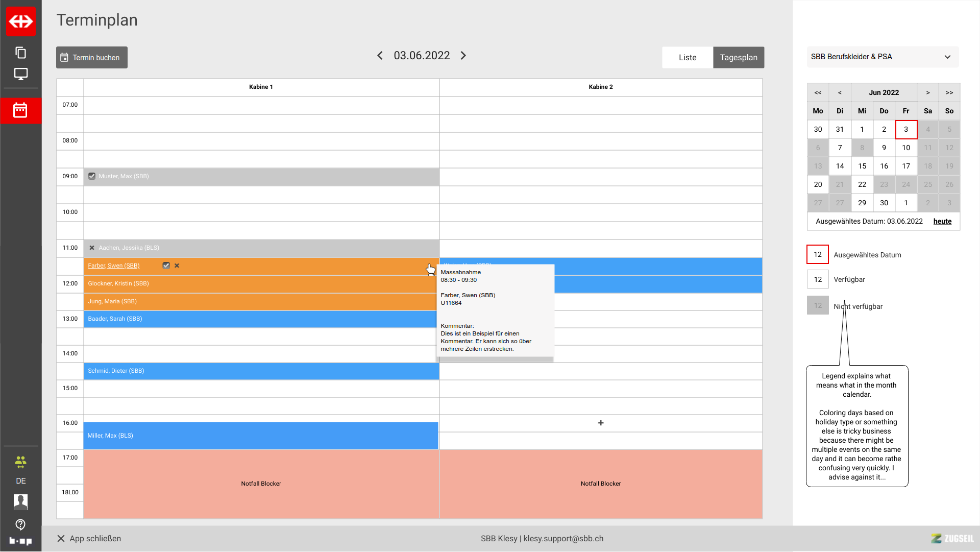Open the help question mark icon
The height and width of the screenshot is (552, 980).
21,524
